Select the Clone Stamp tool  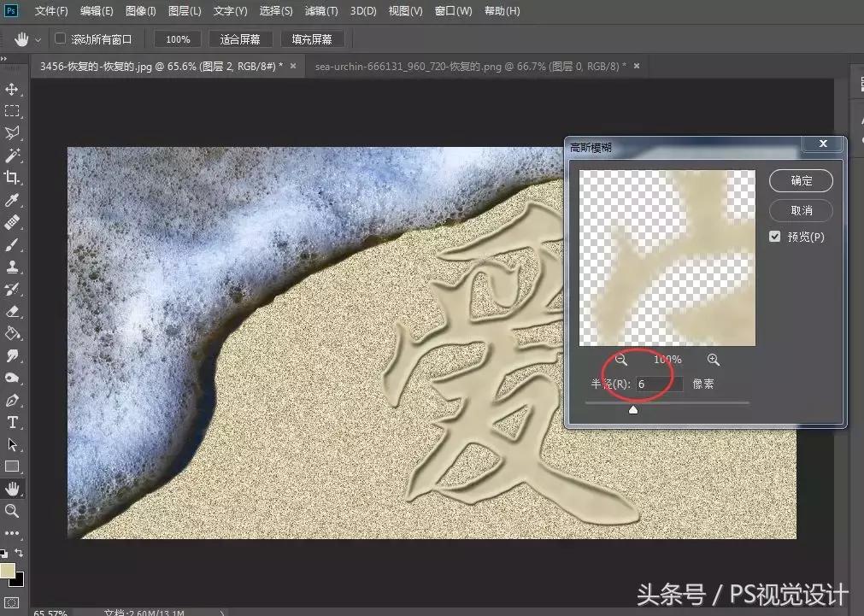12,267
